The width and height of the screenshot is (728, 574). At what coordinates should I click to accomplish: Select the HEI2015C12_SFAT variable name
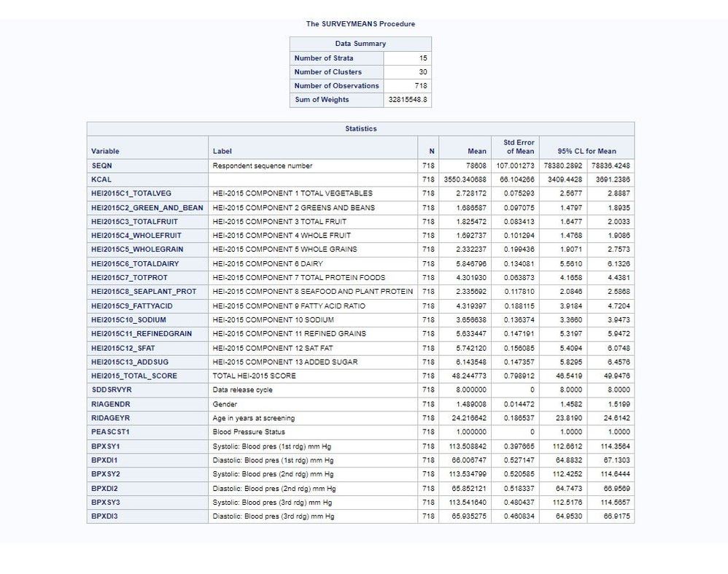click(123, 349)
